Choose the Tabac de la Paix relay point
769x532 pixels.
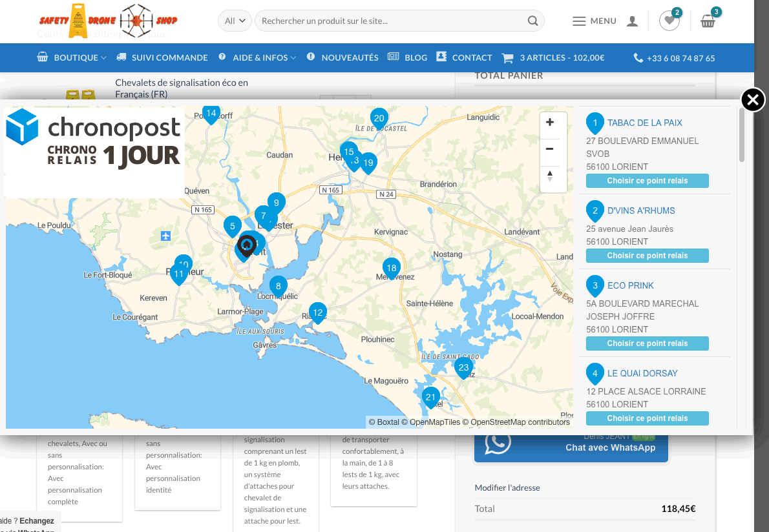(x=647, y=181)
